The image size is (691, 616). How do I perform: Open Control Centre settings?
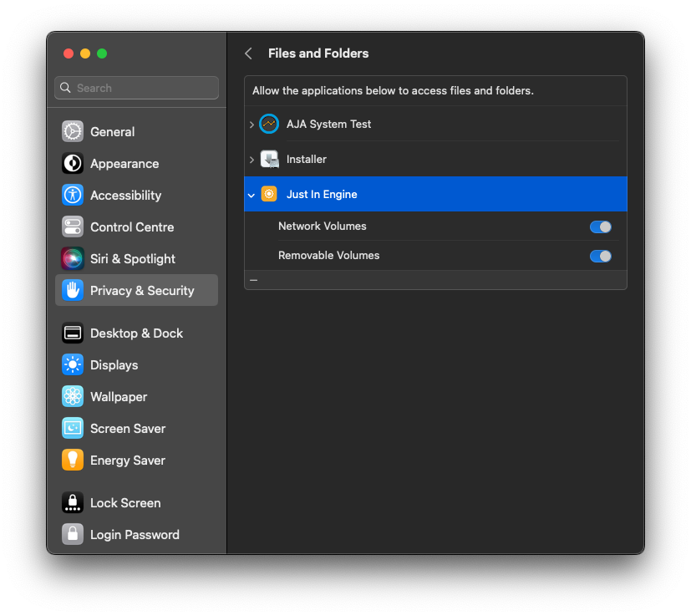tap(137, 227)
